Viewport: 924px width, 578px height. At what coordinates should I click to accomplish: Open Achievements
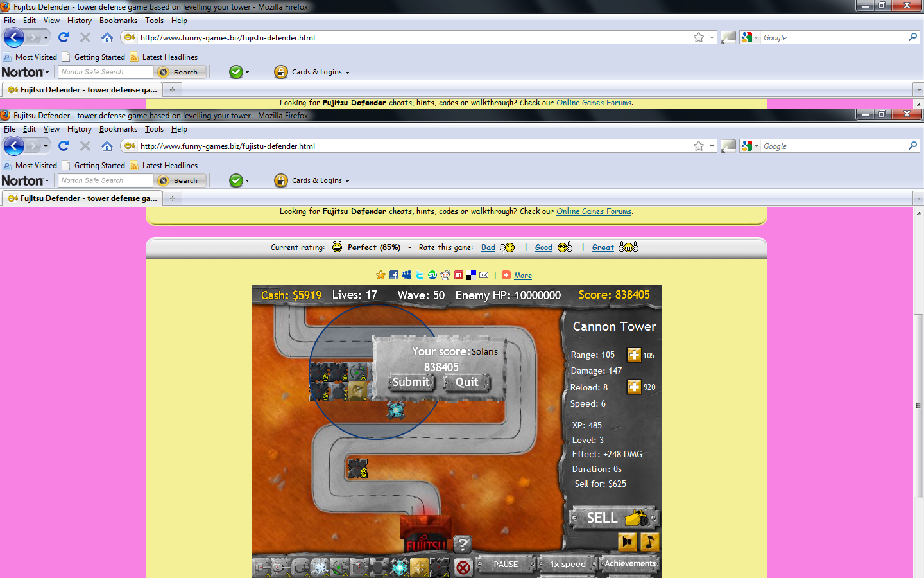[630, 563]
